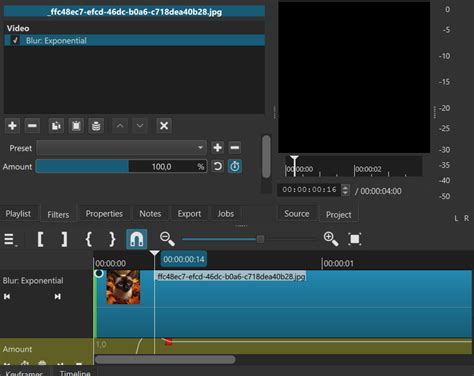Click the timecode field 00:00:00:16
Image resolution: width=474 pixels, height=376 pixels.
[x=309, y=190]
